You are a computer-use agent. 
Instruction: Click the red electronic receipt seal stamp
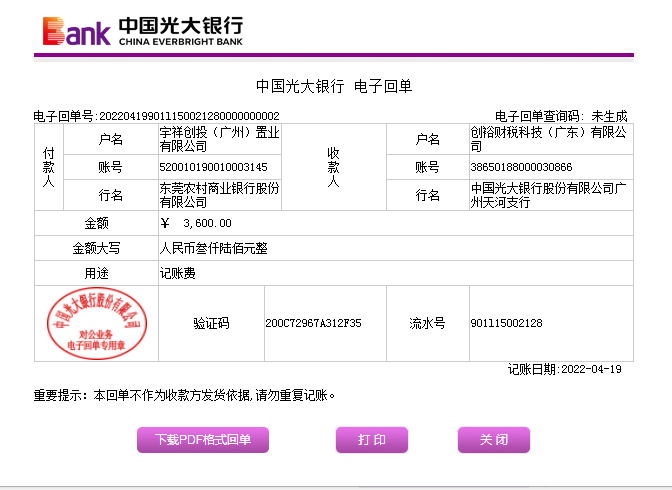coord(97,323)
